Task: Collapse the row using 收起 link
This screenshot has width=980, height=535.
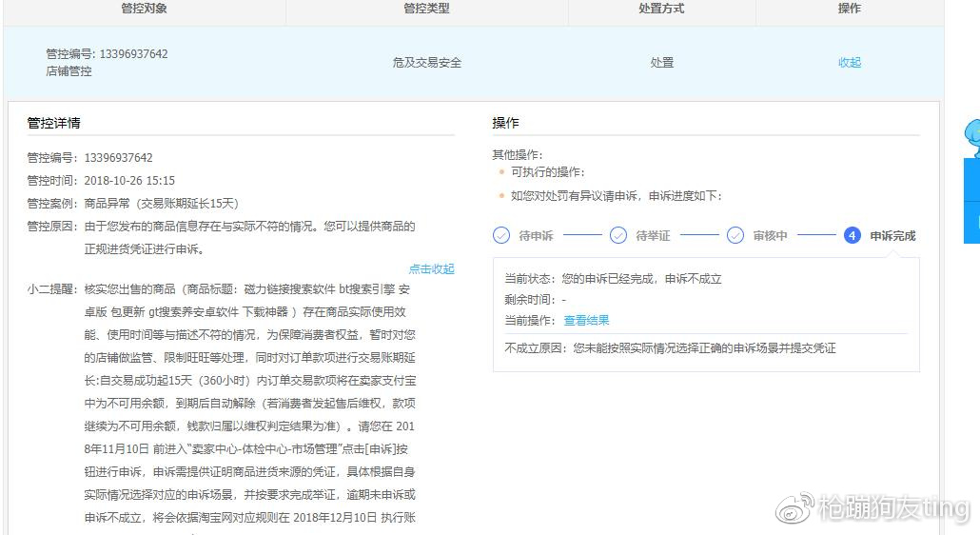Action: point(849,63)
